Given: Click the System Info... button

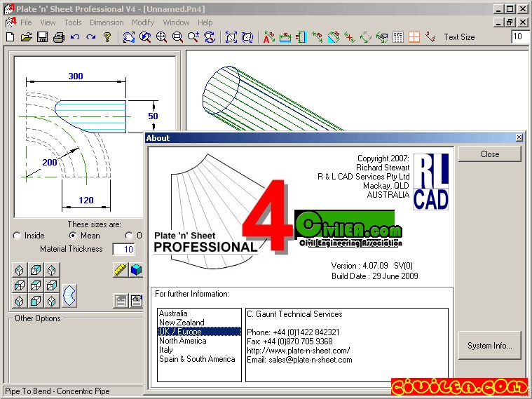Looking at the screenshot, I should 489,345.
